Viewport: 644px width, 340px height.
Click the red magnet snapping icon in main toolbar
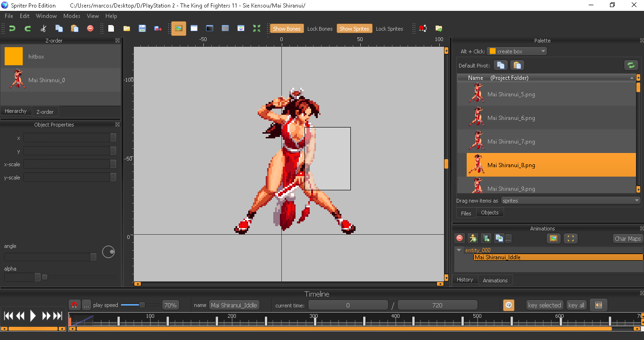tap(423, 28)
